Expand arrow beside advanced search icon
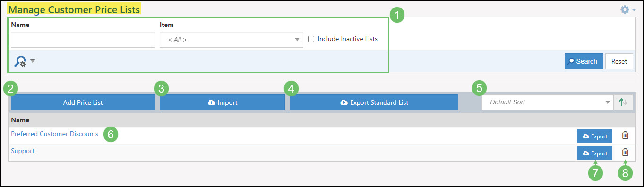 pyautogui.click(x=33, y=61)
